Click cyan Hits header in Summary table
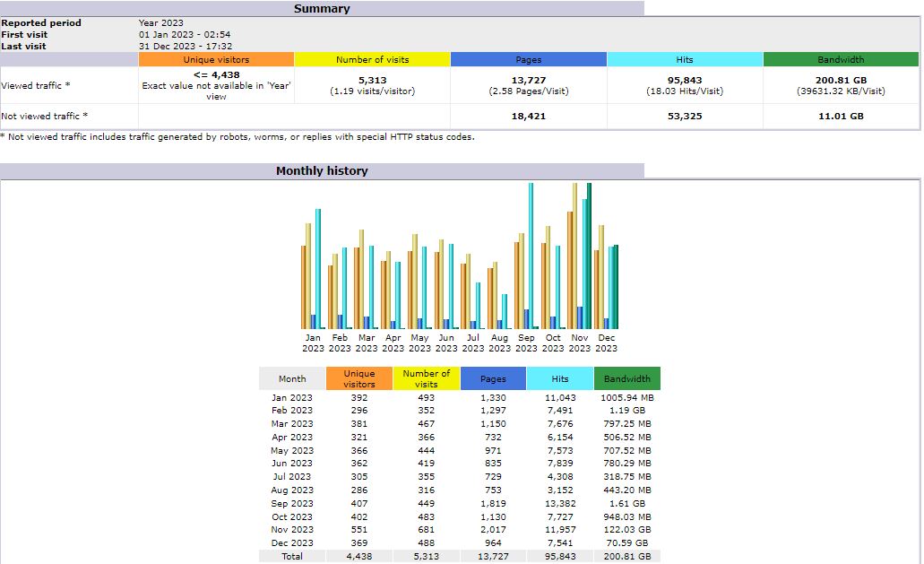The image size is (924, 564). pyautogui.click(x=685, y=59)
